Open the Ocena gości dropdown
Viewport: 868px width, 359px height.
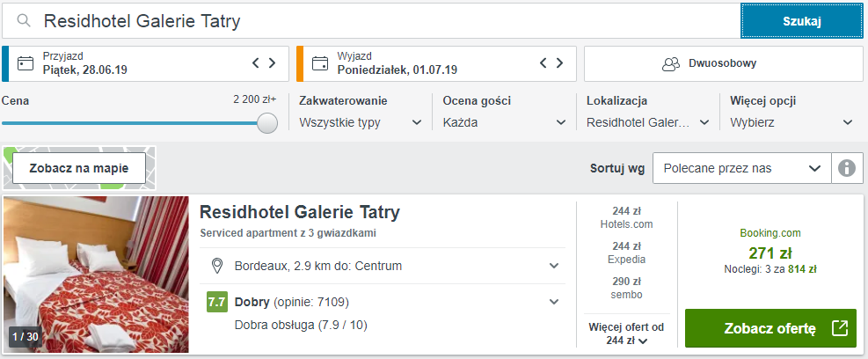(x=504, y=122)
